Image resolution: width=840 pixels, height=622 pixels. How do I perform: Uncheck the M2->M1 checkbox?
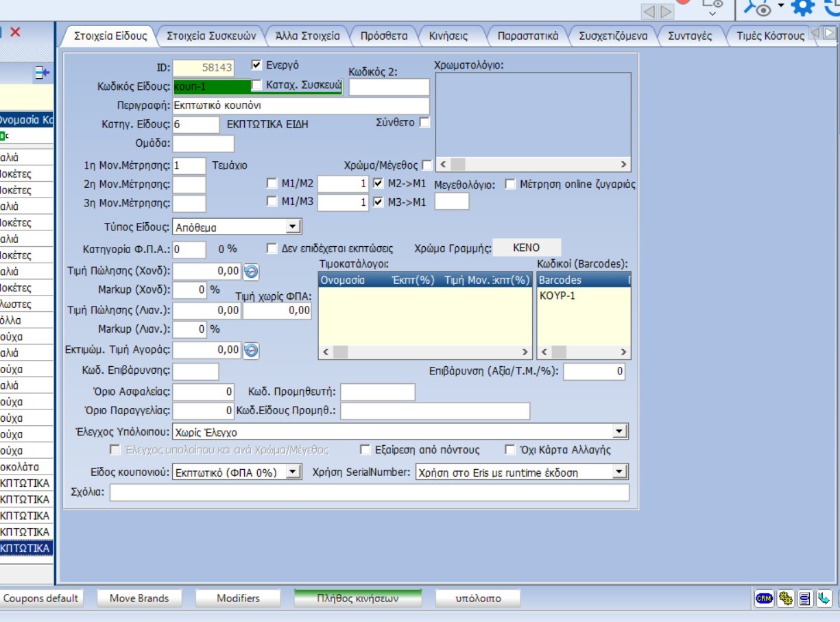click(379, 183)
